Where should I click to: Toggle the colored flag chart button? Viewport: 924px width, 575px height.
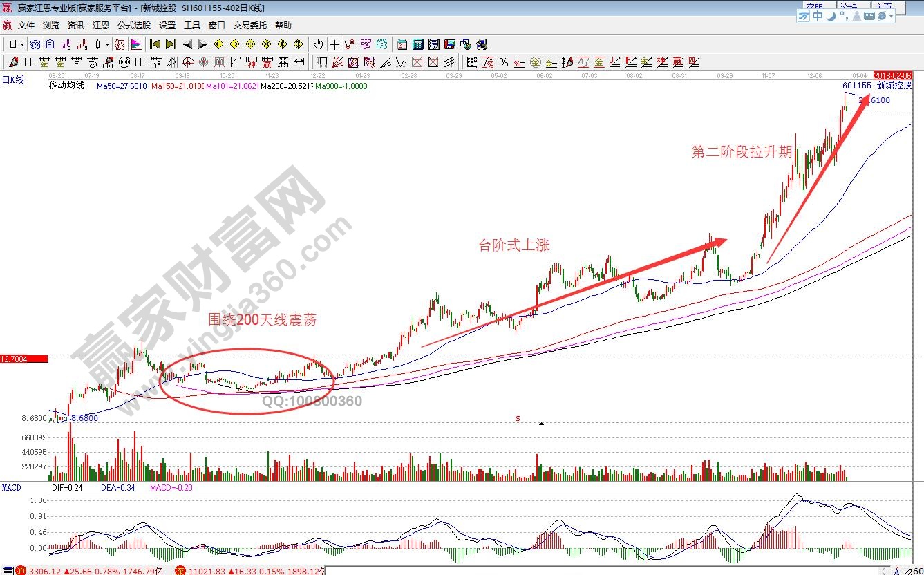click(136, 44)
